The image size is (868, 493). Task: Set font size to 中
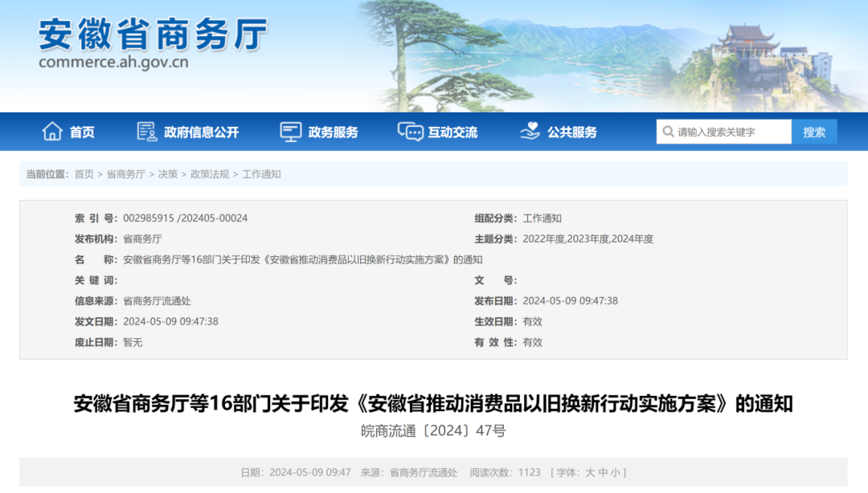tap(603, 472)
